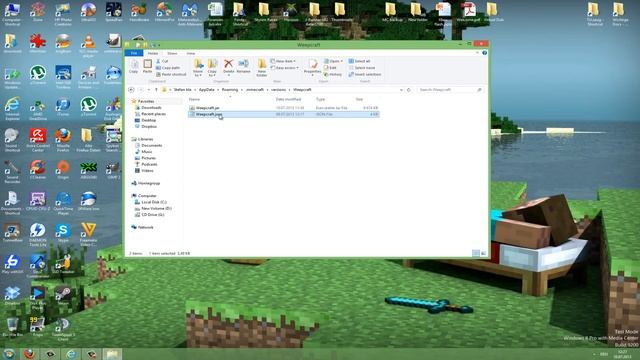Create a New folder from the ribbon
Screen dimensions: 640x360
click(262, 68)
